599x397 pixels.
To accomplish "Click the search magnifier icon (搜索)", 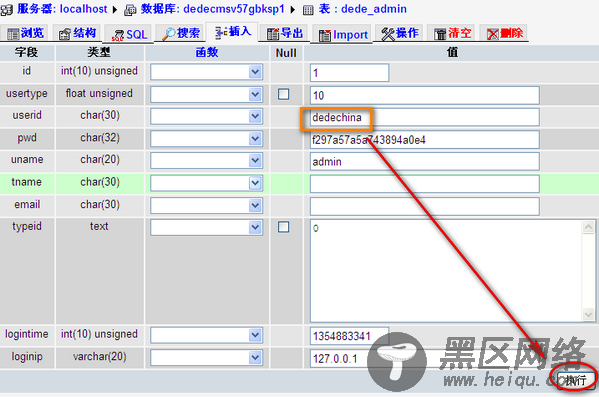I will point(168,34).
